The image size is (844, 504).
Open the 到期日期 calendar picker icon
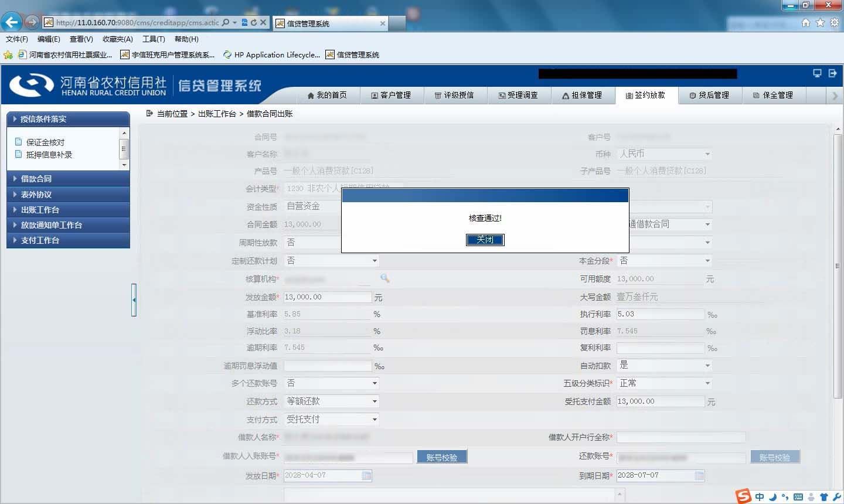pos(699,475)
